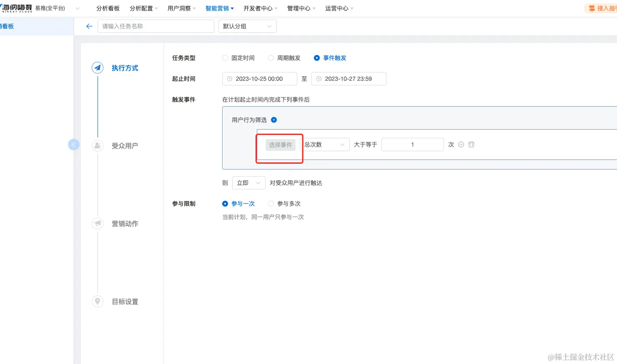The height and width of the screenshot is (364, 617).
Task: Click the 大于等于 operator text
Action: [x=366, y=145]
